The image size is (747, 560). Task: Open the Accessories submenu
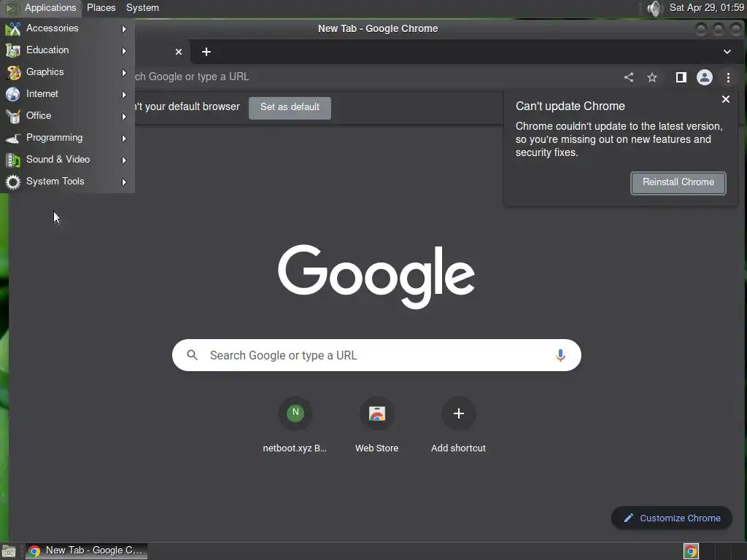coord(67,28)
